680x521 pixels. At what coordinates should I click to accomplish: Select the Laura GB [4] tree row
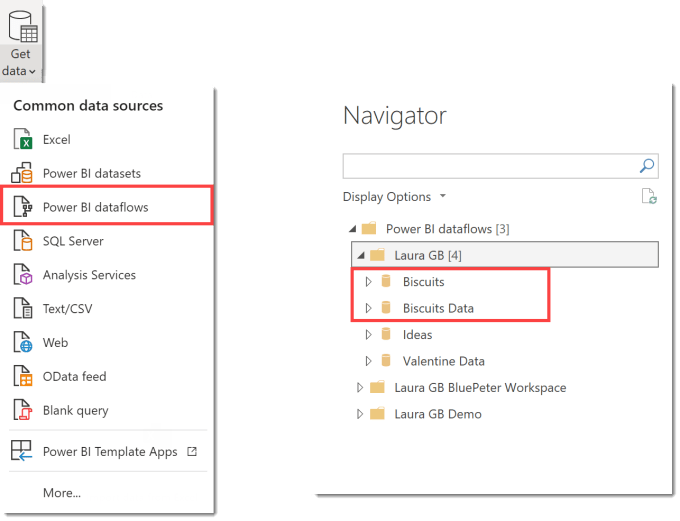click(x=505, y=255)
